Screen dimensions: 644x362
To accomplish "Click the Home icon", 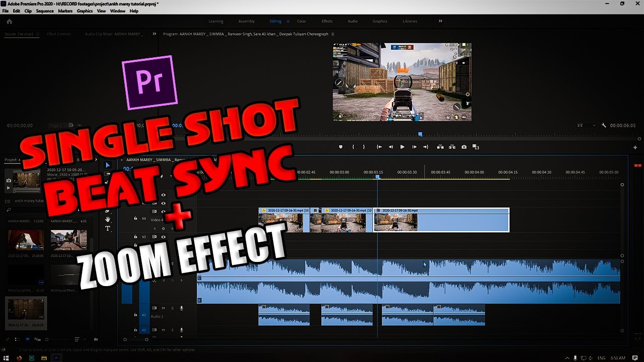I will [x=9, y=21].
